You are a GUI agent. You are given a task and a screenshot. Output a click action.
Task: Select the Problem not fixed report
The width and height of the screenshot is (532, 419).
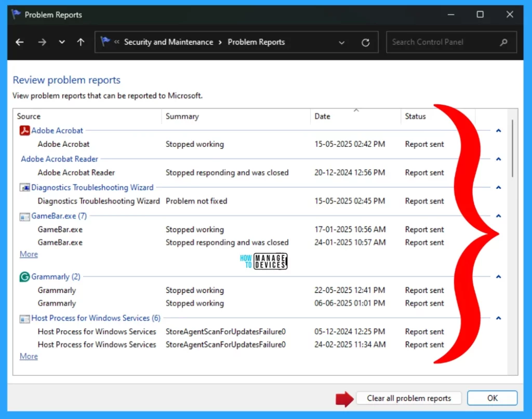241,201
